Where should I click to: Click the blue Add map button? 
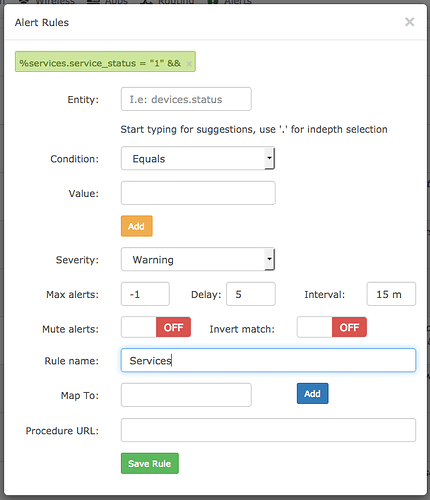313,394
